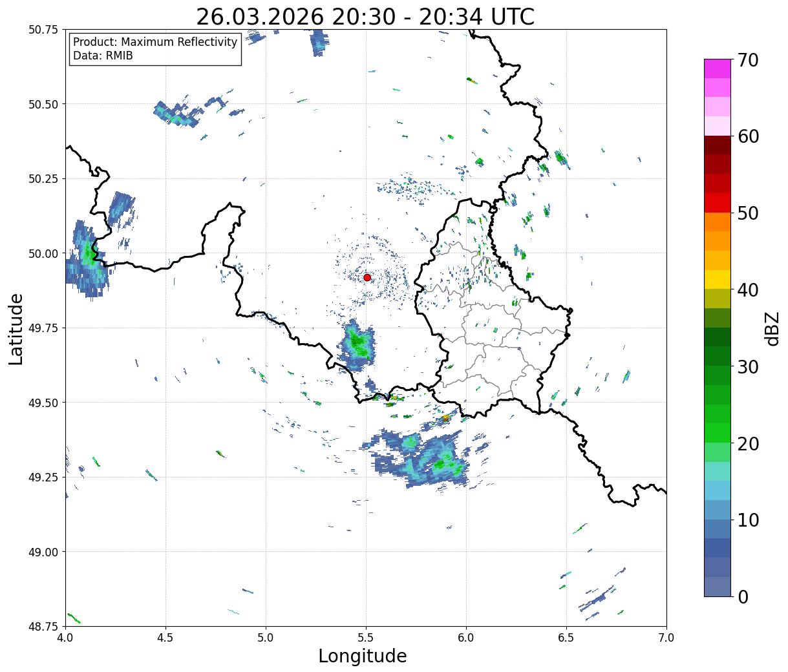
Task: Click the magenta swatch at 70 dBZ
Action: click(718, 68)
